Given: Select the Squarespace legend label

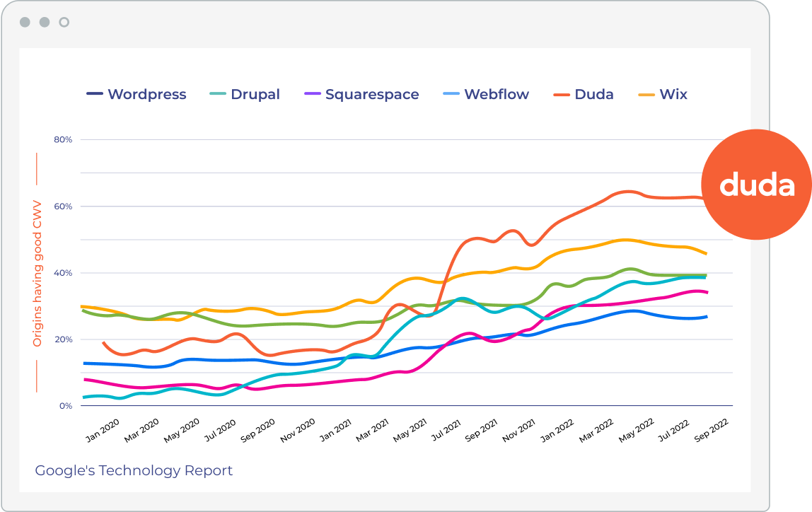Looking at the screenshot, I should (x=372, y=94).
